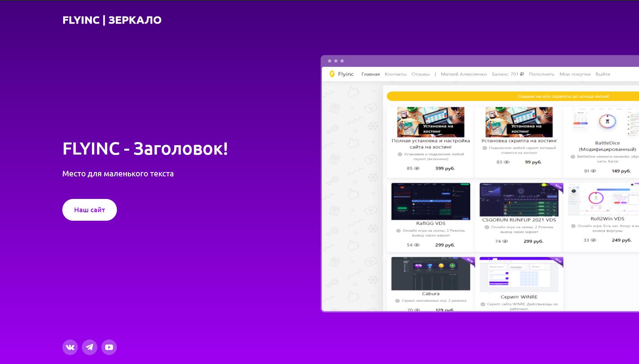This screenshot has height=364, width=639.
Task: Open the Cabura product thumbnail
Action: [x=431, y=273]
